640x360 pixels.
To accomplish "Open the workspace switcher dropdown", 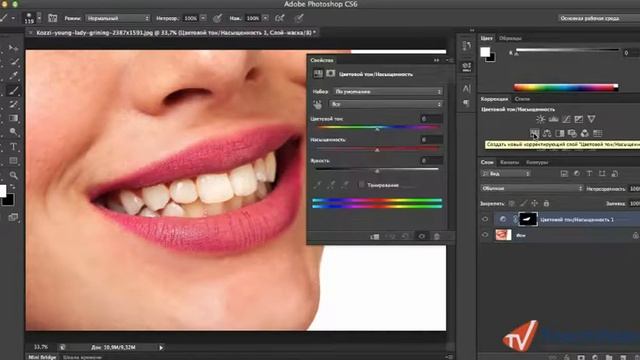I will (x=598, y=18).
